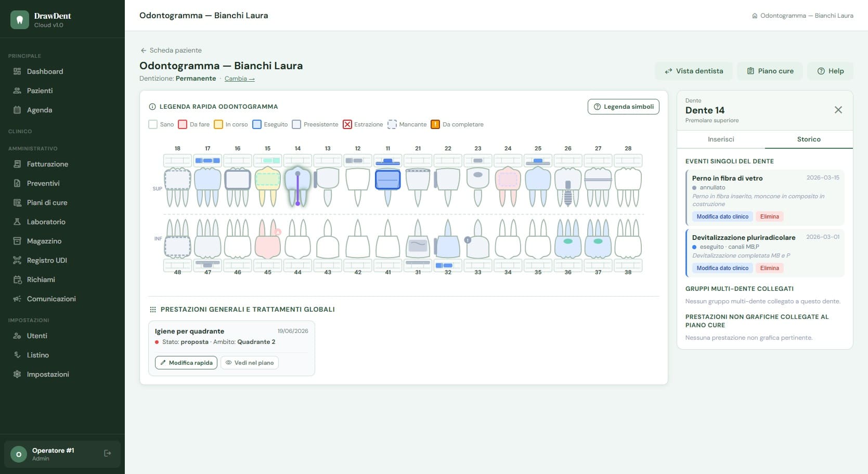Switch to the Inserisci tab
The width and height of the screenshot is (868, 474).
coord(721,139)
